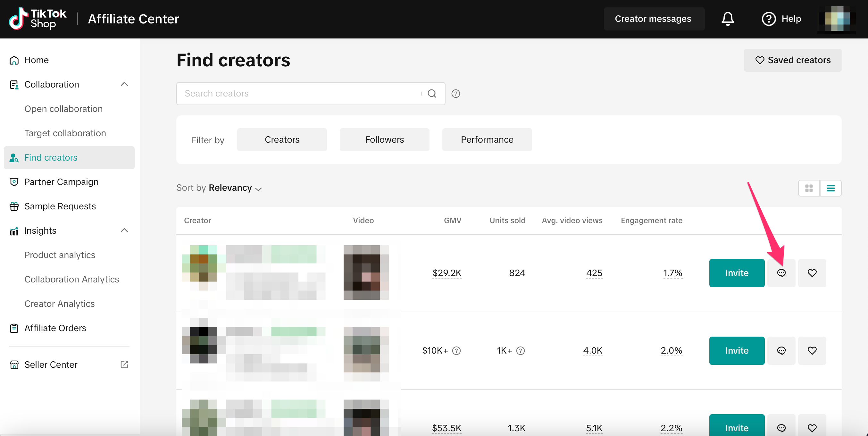Click the notifications bell icon
868x436 pixels.
coord(728,19)
